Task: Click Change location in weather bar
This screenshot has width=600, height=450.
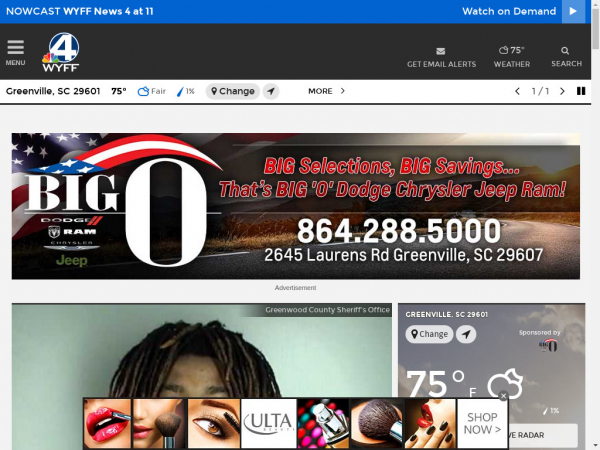Action: pos(233,91)
